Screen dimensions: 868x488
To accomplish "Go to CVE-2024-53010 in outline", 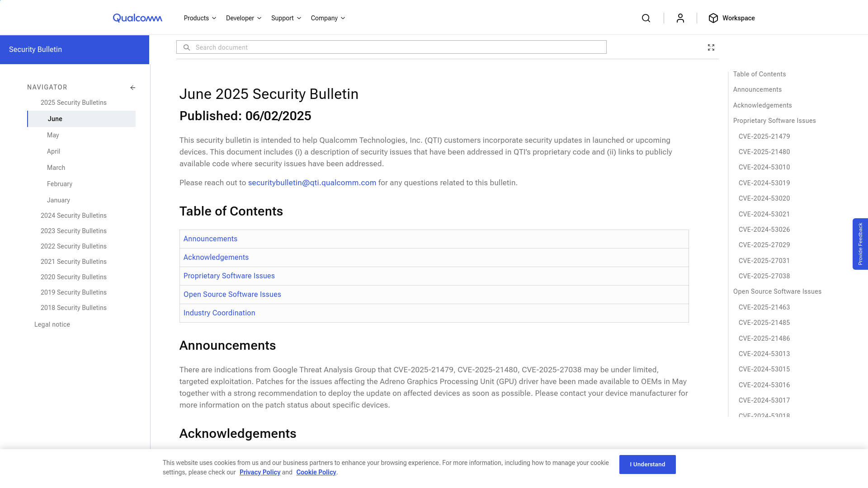I will point(764,167).
